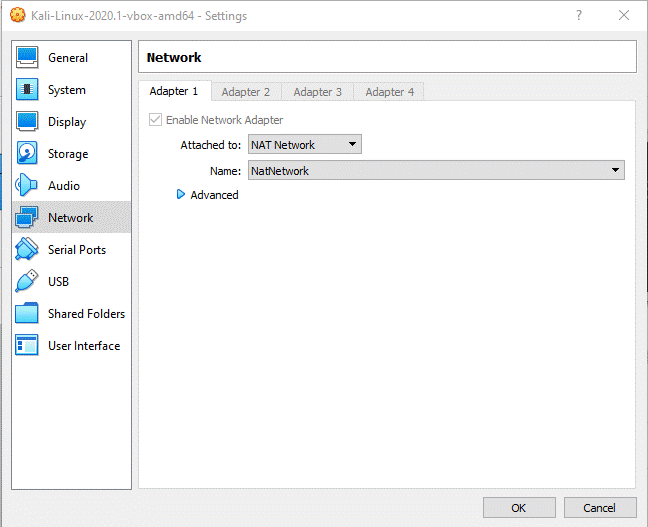Image resolution: width=648 pixels, height=527 pixels.
Task: Click the Serial Ports connector icon
Action: coord(28,250)
